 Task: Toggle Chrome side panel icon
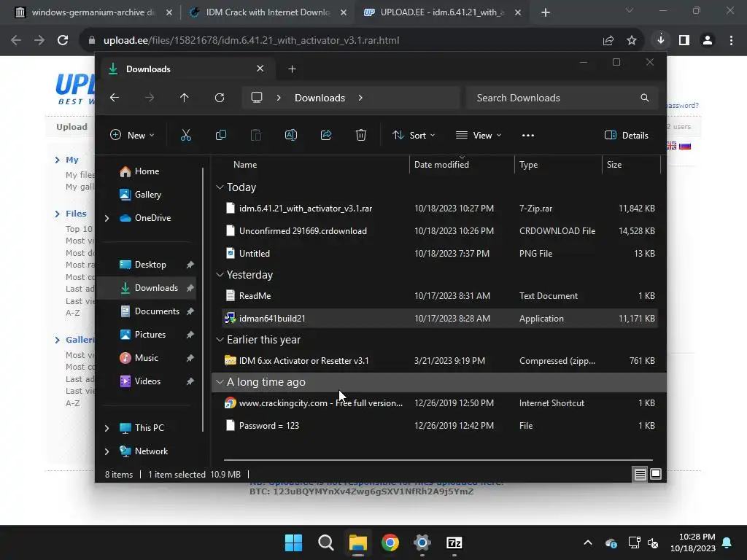point(684,41)
